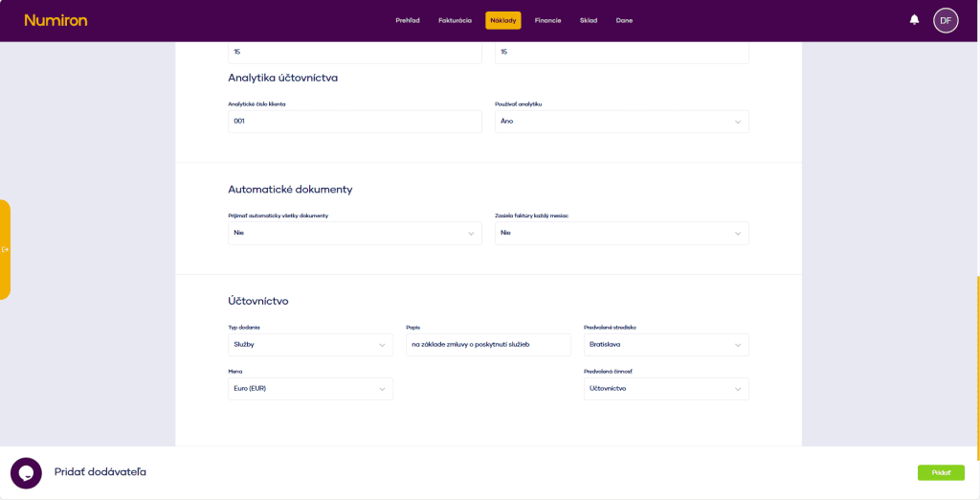Go to the Fakturácia section
Screen dimensions: 980x500
click(x=455, y=20)
